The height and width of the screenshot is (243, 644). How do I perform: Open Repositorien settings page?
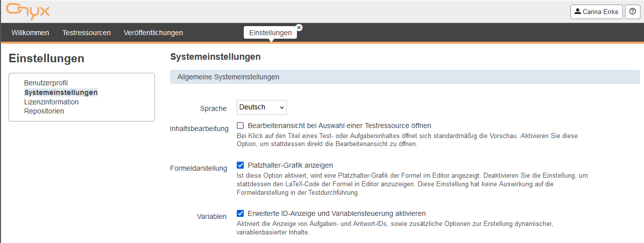click(x=44, y=111)
